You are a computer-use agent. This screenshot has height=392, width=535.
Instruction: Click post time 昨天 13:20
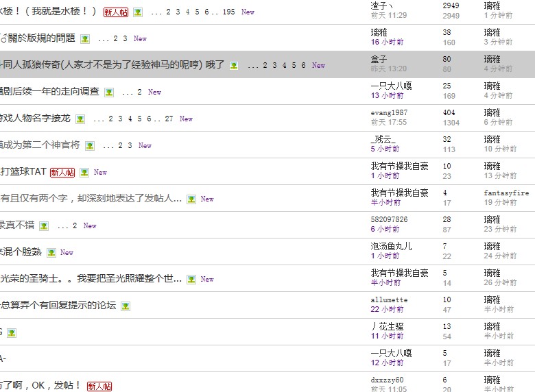point(389,69)
